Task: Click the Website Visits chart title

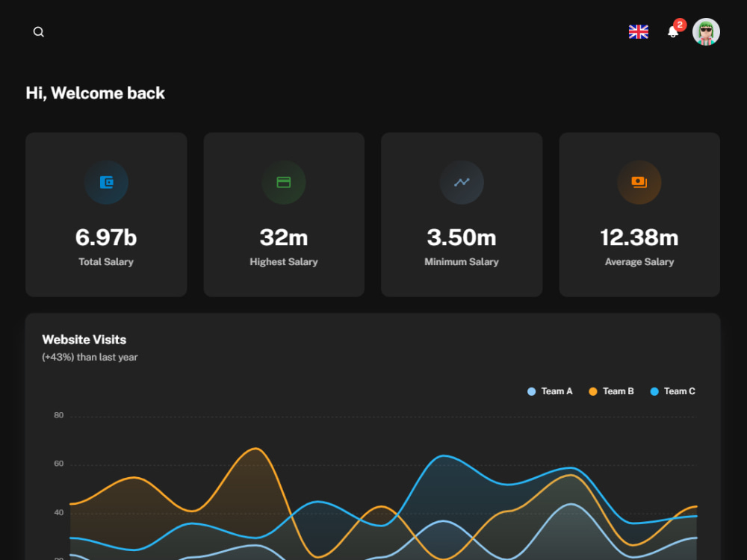Action: 84,340
